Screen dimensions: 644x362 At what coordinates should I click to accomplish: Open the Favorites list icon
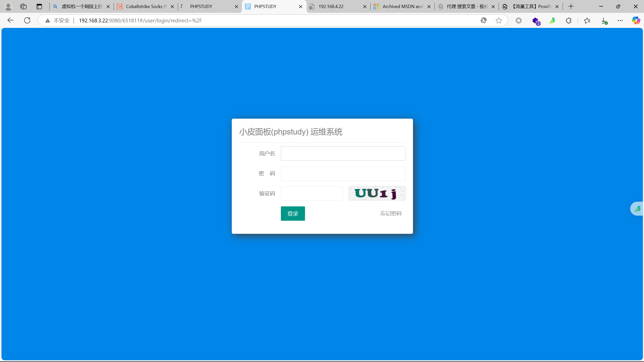[587, 20]
